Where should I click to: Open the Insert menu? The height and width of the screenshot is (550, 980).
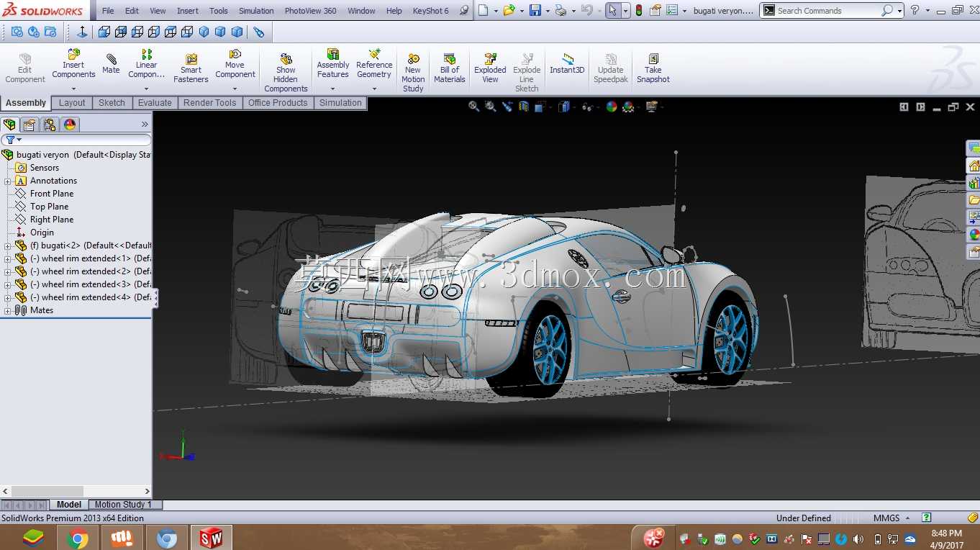pos(188,11)
